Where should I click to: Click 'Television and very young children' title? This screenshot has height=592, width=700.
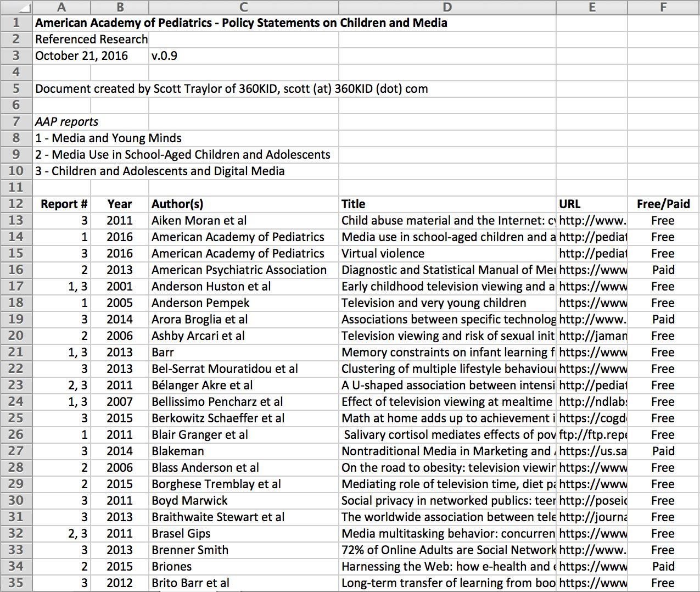click(x=447, y=303)
